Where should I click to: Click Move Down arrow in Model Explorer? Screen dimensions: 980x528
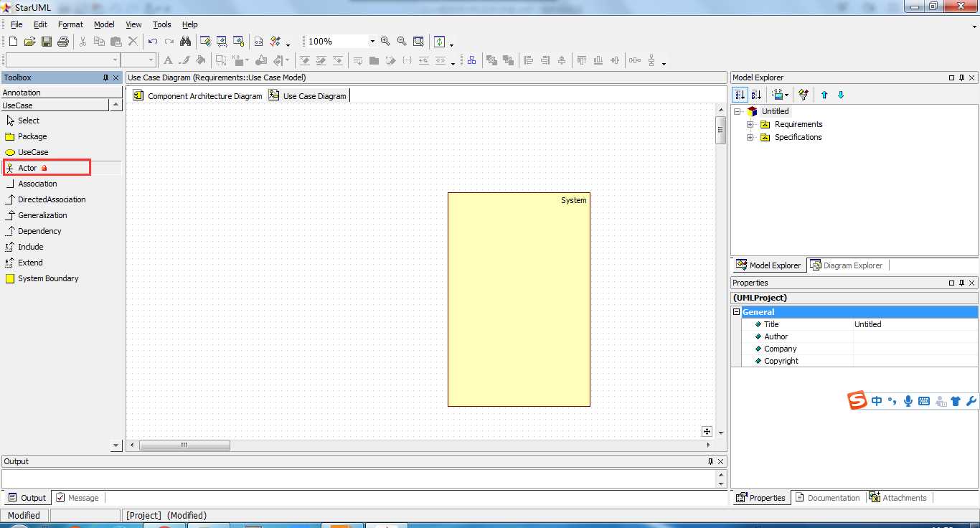click(x=841, y=95)
